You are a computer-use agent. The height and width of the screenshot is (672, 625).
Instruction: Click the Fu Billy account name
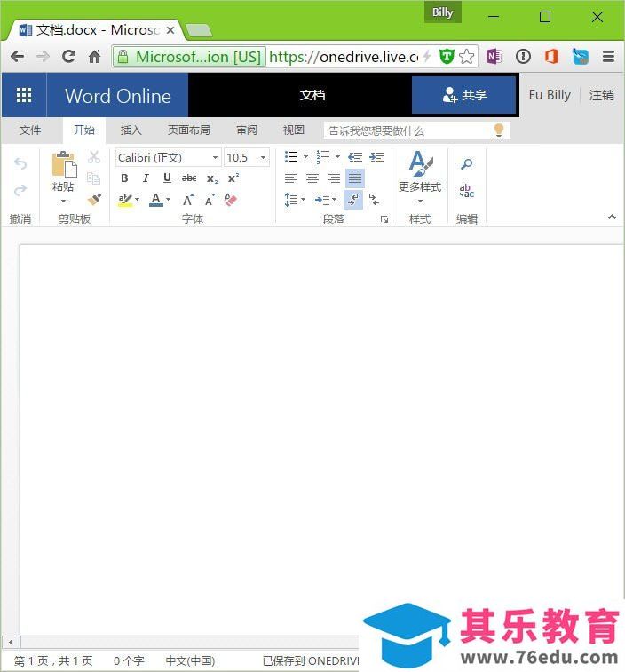click(550, 95)
